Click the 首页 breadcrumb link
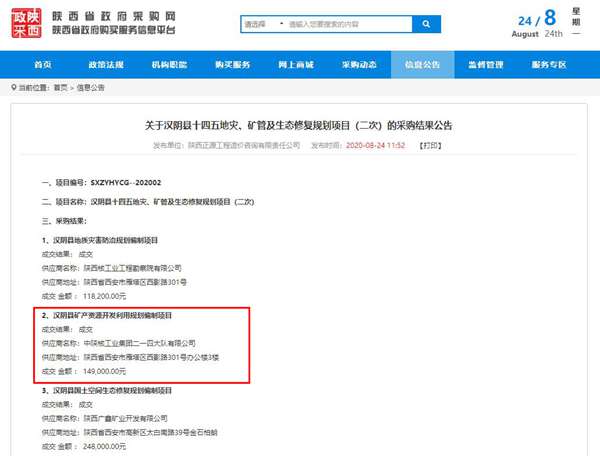This screenshot has height=456, width=600. coord(62,88)
